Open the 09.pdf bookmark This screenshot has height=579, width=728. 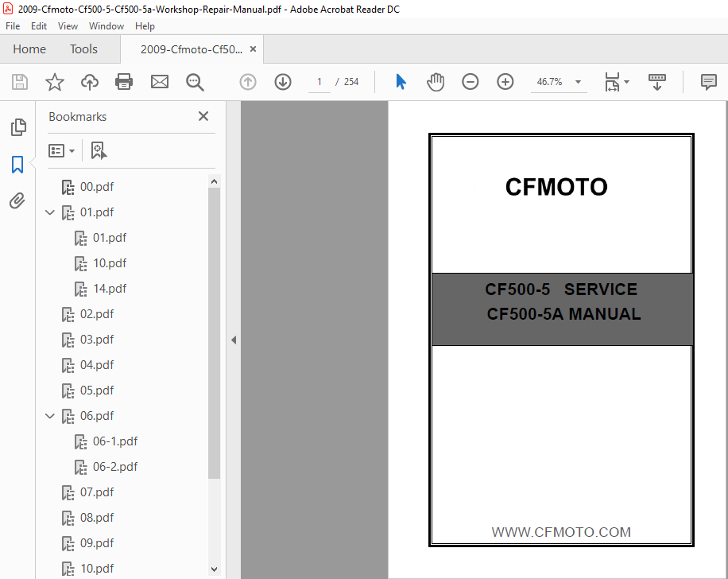tap(97, 543)
